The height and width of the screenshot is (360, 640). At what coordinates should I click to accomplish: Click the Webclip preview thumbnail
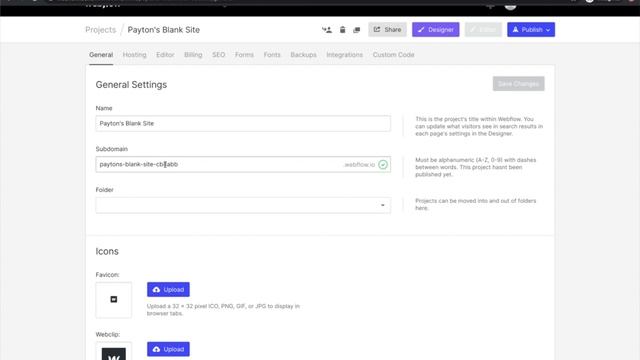tap(113, 351)
